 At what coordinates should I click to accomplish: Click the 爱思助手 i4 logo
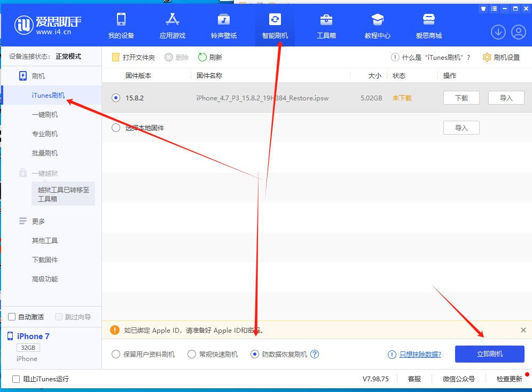(48, 25)
